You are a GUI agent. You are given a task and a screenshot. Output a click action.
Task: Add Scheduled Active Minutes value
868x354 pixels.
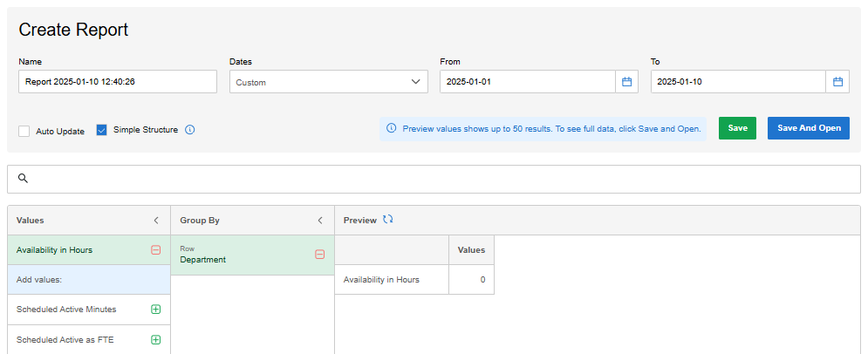tap(155, 310)
